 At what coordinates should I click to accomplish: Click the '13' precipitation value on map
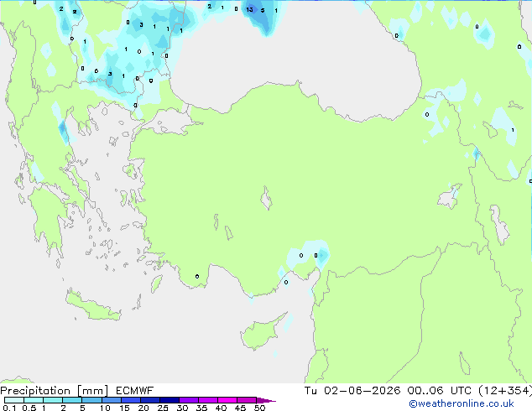tap(250, 9)
